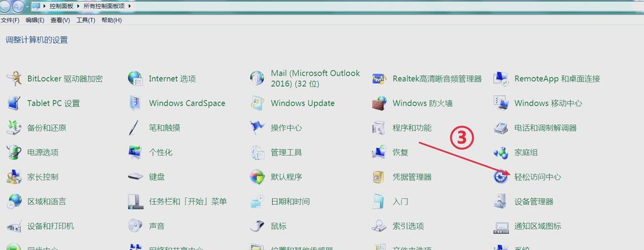Expand the arrow after 所有控制面板项 breadcrumb
Viewport: 644px width, 250px height.
130,6
